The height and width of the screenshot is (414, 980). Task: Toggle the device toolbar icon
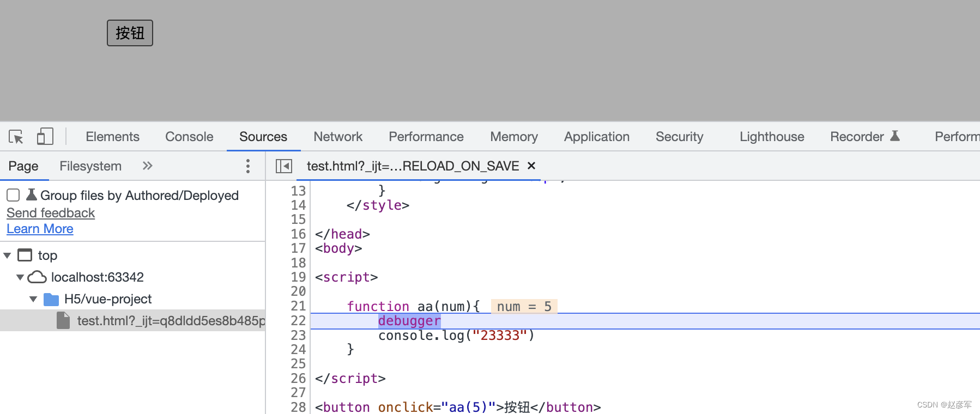click(x=45, y=137)
